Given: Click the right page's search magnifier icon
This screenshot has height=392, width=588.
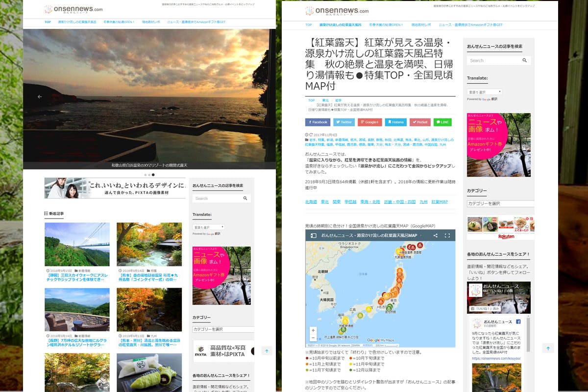Looking at the screenshot, I should coord(524,61).
